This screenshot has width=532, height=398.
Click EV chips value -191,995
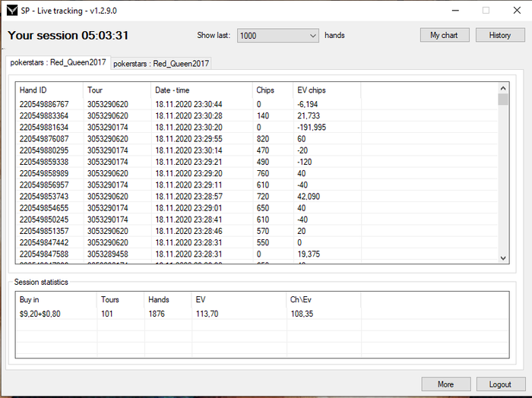(x=312, y=127)
